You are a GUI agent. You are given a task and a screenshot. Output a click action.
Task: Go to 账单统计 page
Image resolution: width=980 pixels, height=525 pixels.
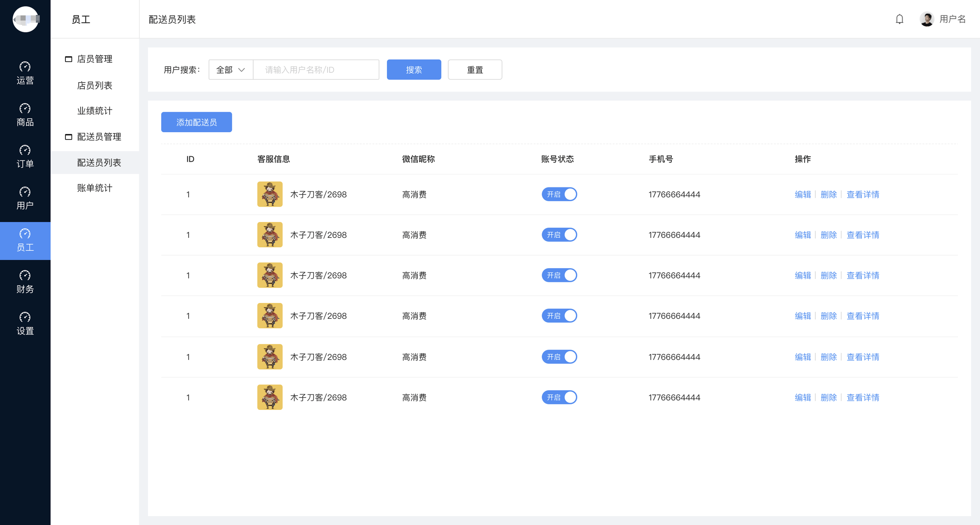[94, 188]
